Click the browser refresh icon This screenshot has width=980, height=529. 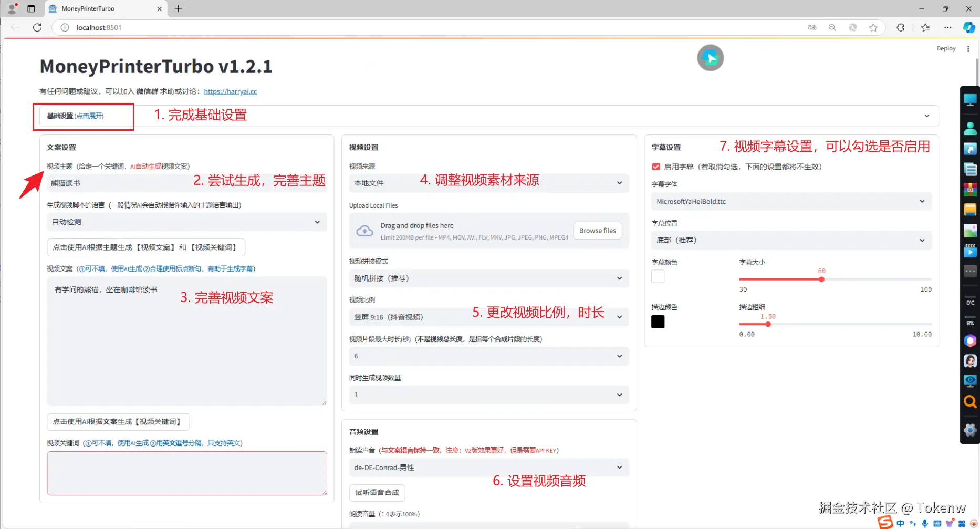click(x=37, y=27)
